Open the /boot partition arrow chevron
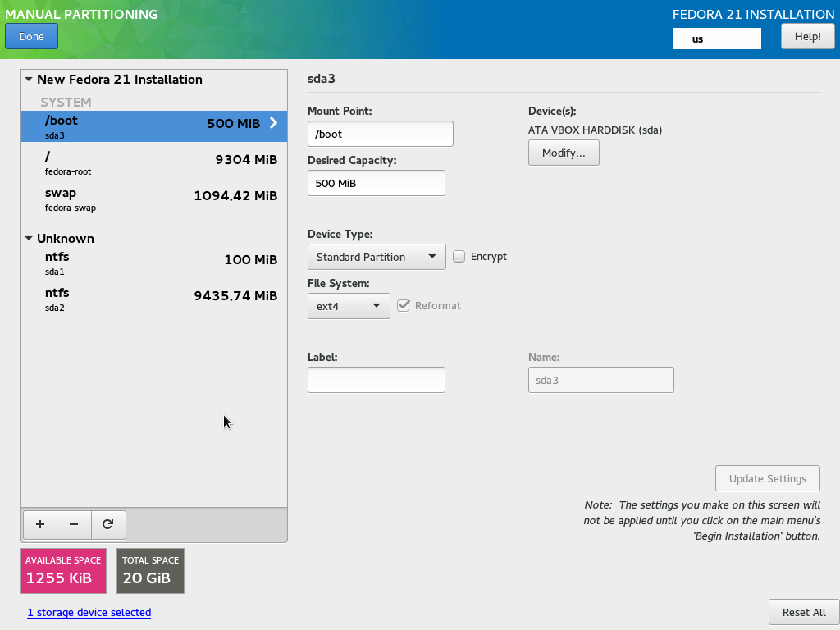 tap(273, 123)
